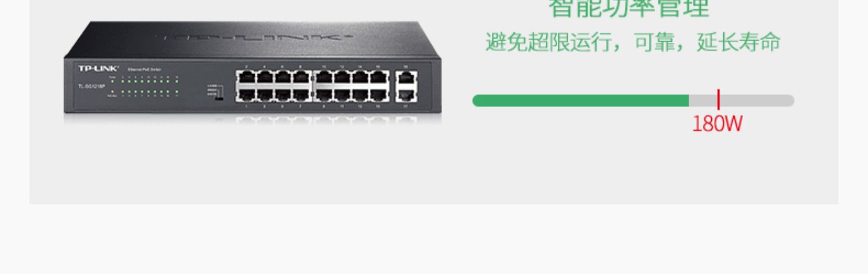Click the 智能功率管理 heading

[x=628, y=8]
